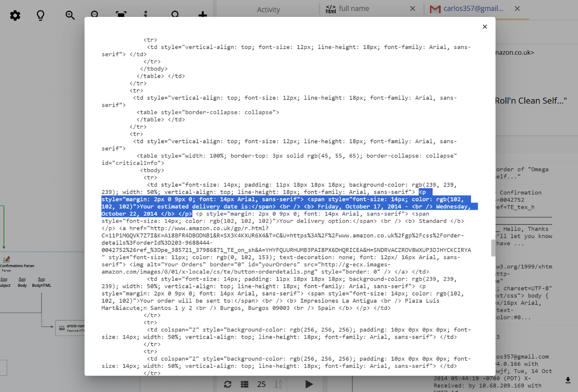Click the add new step plus icon

[202, 15]
